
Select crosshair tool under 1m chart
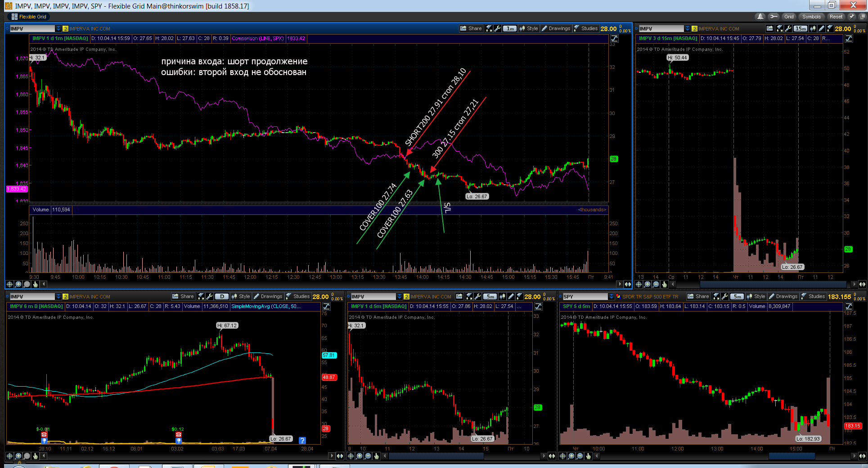pos(9,284)
